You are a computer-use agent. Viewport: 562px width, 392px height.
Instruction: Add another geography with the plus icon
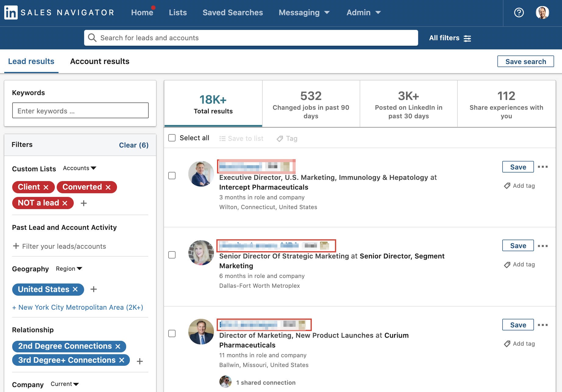(x=94, y=289)
